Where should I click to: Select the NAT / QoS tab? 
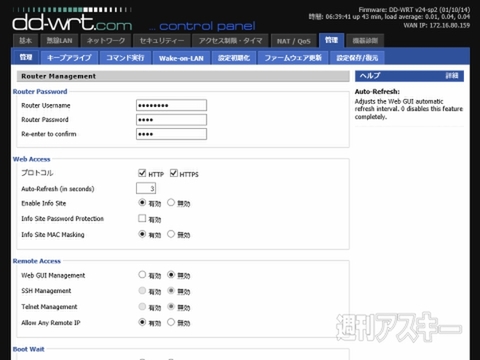(x=293, y=41)
